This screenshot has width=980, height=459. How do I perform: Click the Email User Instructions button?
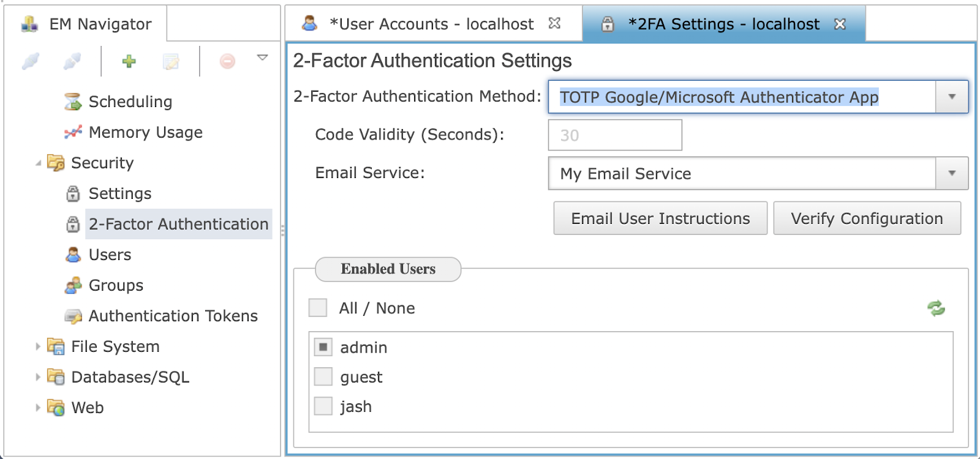[660, 218]
